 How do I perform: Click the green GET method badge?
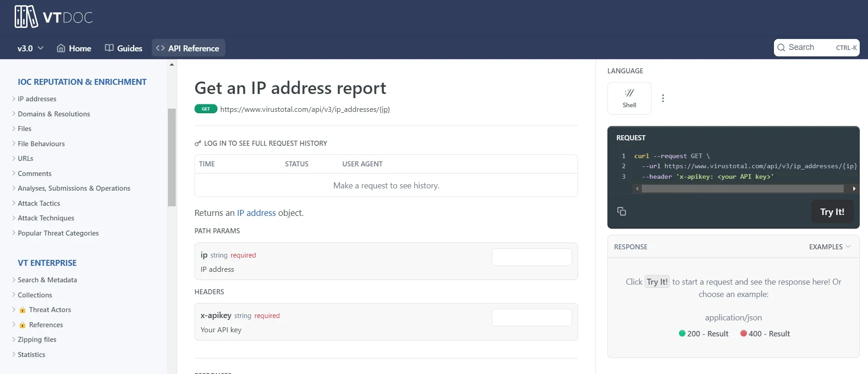pos(206,109)
